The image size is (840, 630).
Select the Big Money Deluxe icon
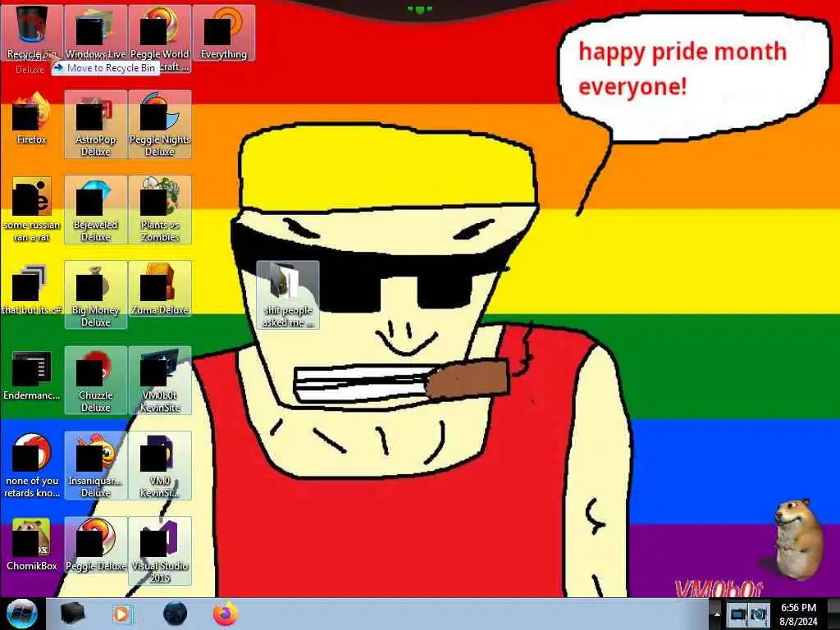tap(95, 294)
